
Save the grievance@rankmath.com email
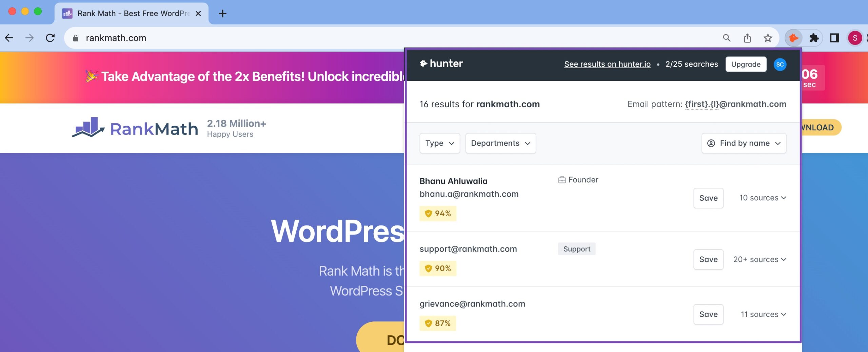coord(708,314)
